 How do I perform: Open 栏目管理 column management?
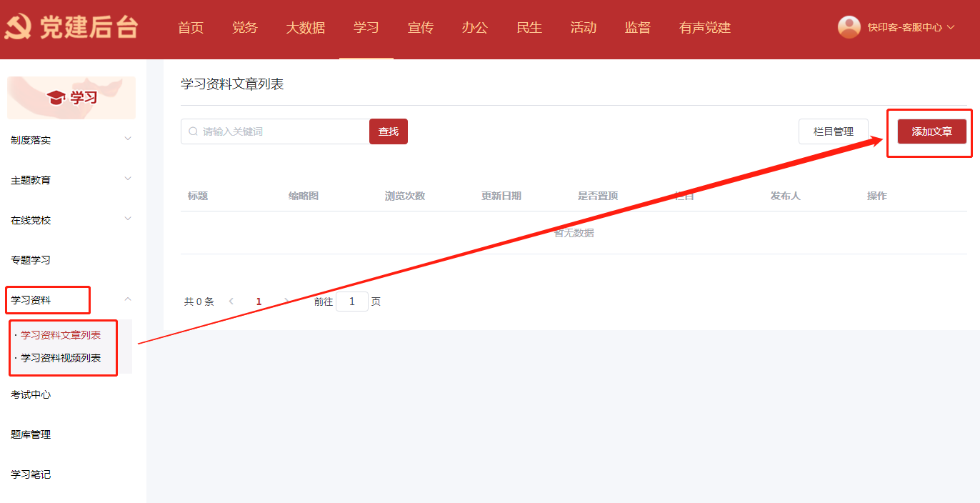pos(833,131)
